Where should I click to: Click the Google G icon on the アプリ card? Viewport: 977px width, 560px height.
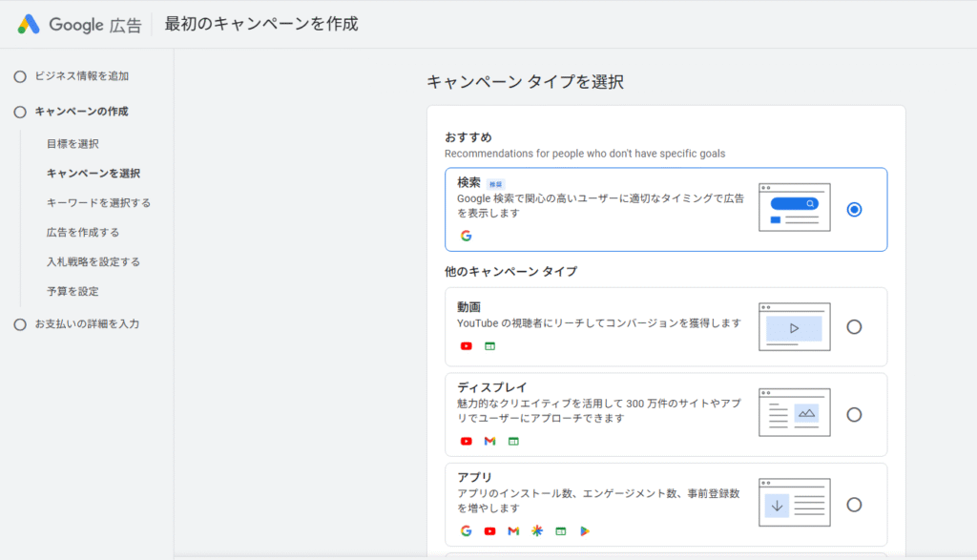tap(466, 530)
